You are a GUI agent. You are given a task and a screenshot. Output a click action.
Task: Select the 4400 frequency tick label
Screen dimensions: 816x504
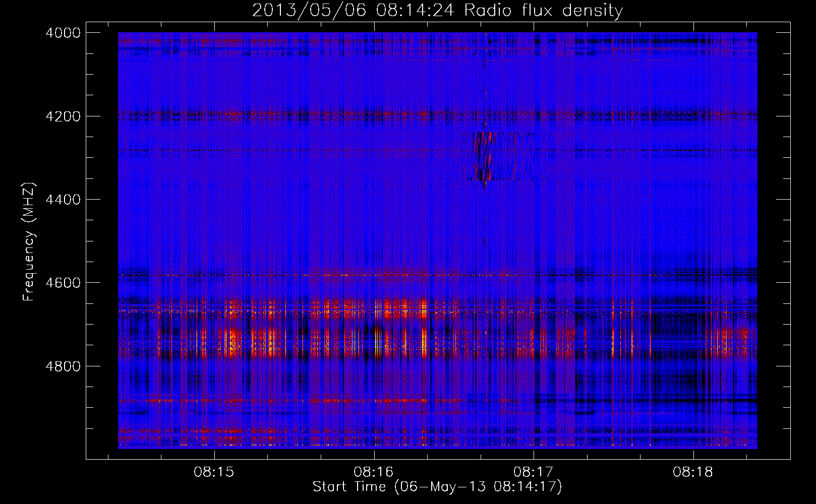(x=63, y=200)
